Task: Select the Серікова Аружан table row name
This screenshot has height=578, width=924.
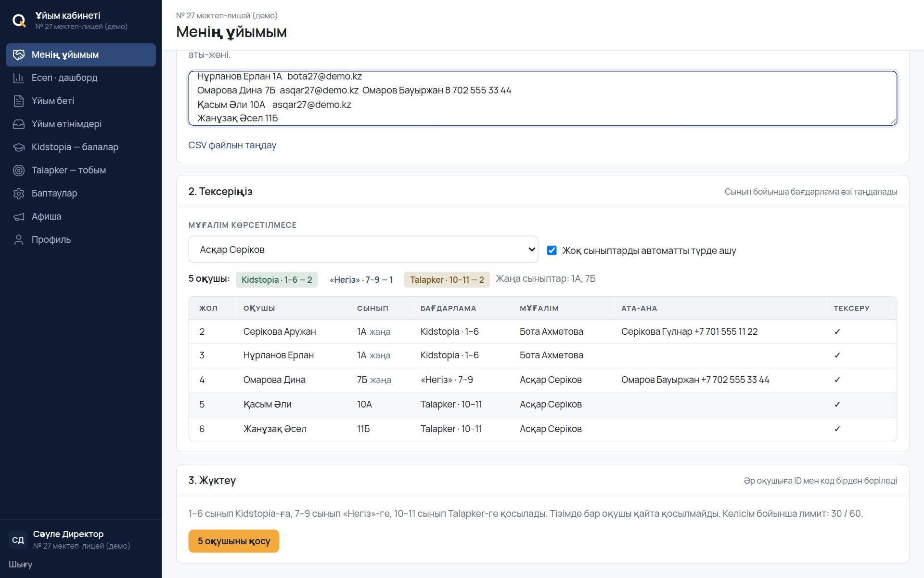Action: pyautogui.click(x=280, y=332)
